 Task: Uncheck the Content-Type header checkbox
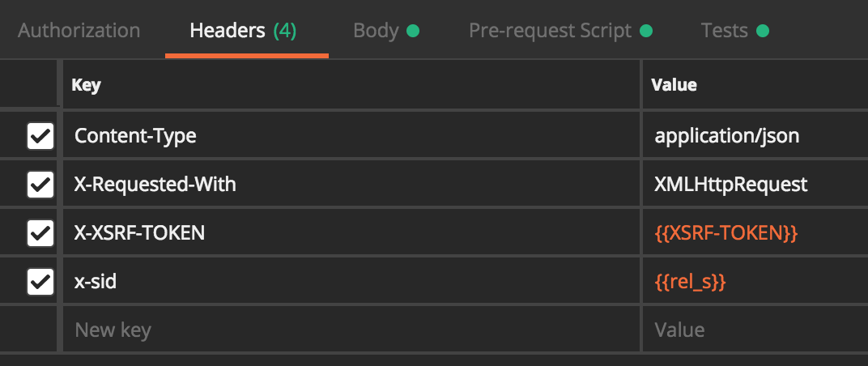(x=40, y=136)
